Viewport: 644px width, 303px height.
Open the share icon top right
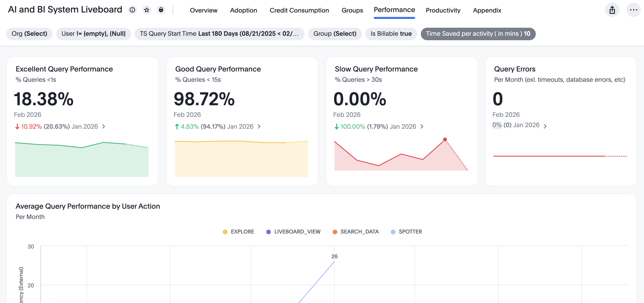[x=612, y=10]
